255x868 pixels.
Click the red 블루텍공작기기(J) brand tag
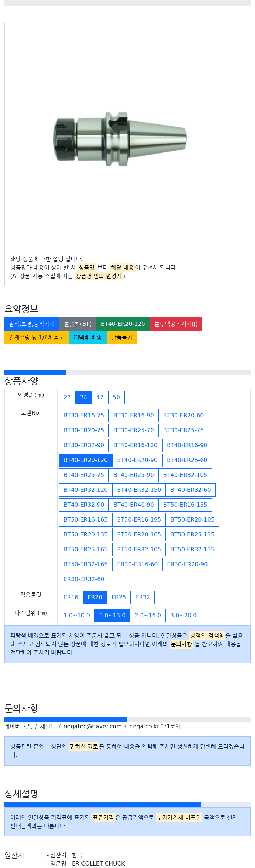[x=176, y=324]
